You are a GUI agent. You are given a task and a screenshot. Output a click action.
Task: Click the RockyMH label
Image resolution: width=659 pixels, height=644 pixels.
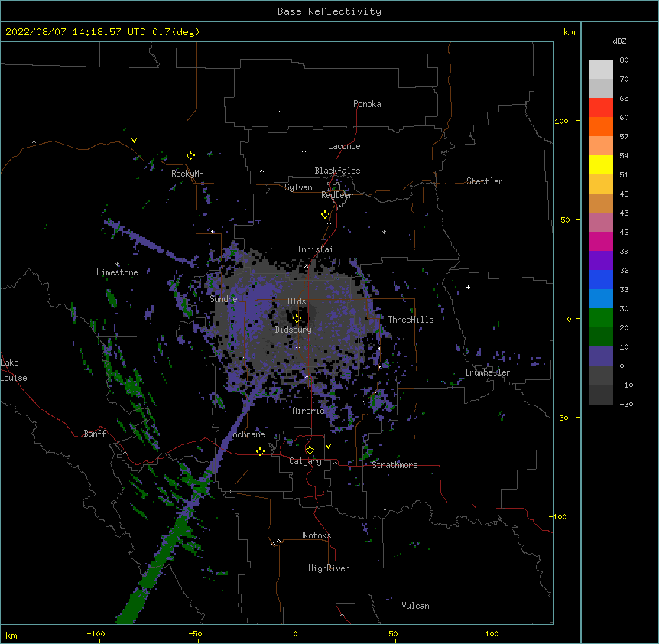[187, 173]
